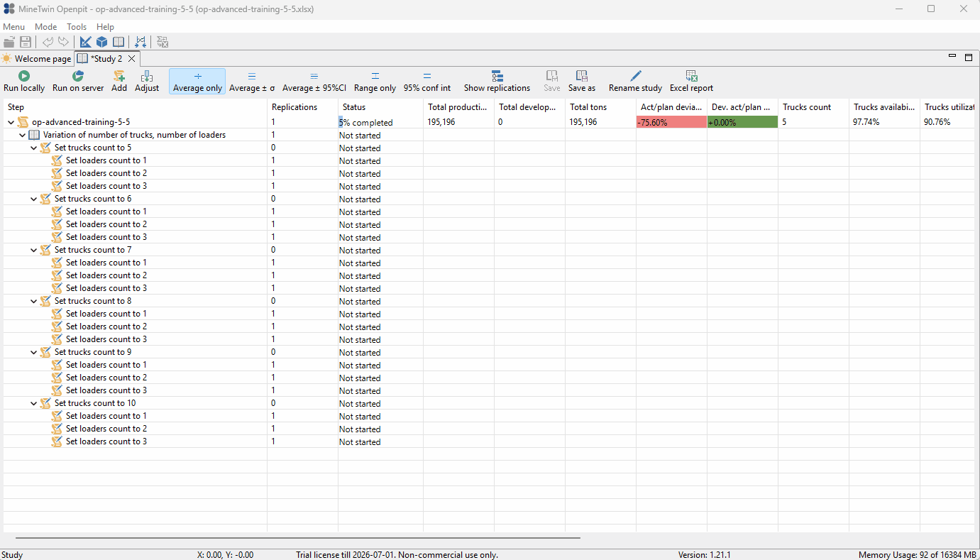This screenshot has height=560, width=980.
Task: Click the Replications column header
Action: [302, 107]
